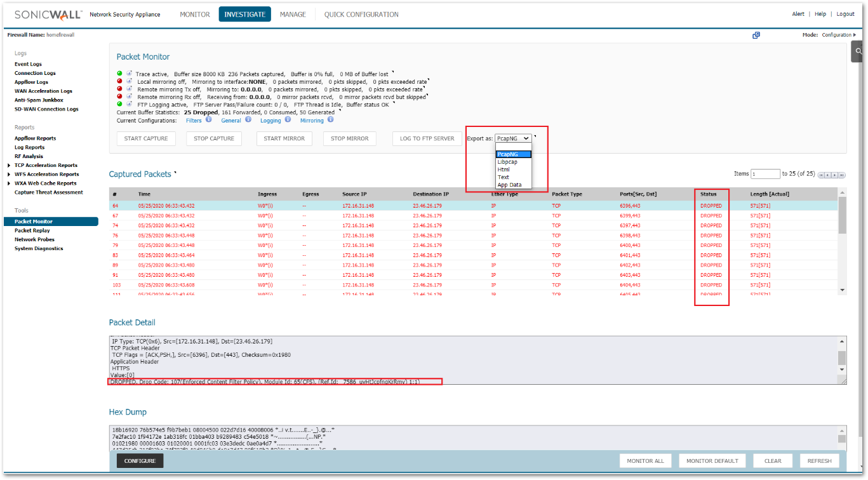Image resolution: width=868 pixels, height=480 pixels.
Task: Open the Help link
Action: 820,14
